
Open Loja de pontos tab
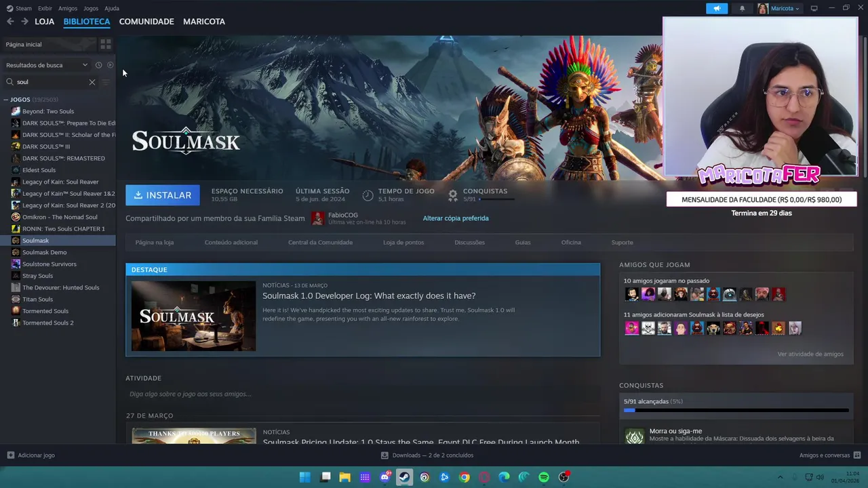point(403,243)
